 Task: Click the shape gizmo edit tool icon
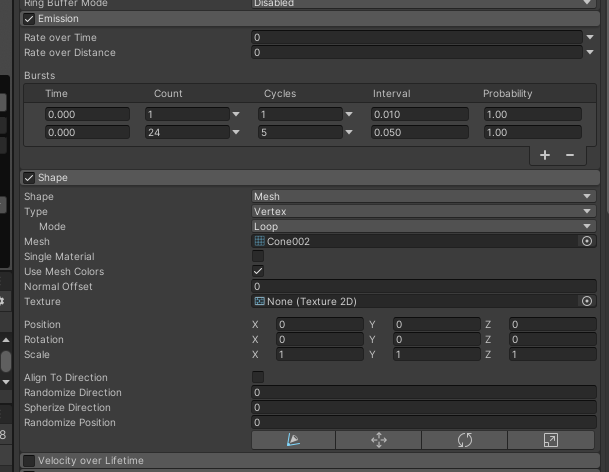[x=293, y=440]
